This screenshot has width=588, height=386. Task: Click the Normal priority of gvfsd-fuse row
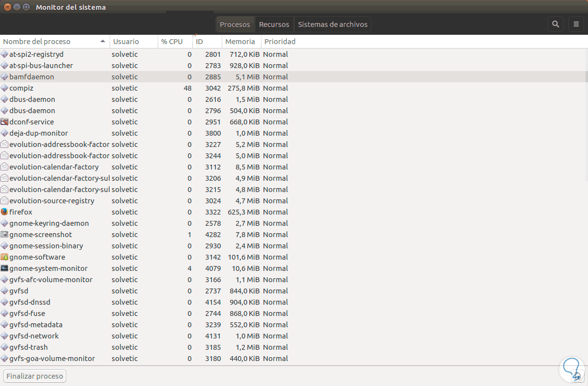click(x=275, y=314)
